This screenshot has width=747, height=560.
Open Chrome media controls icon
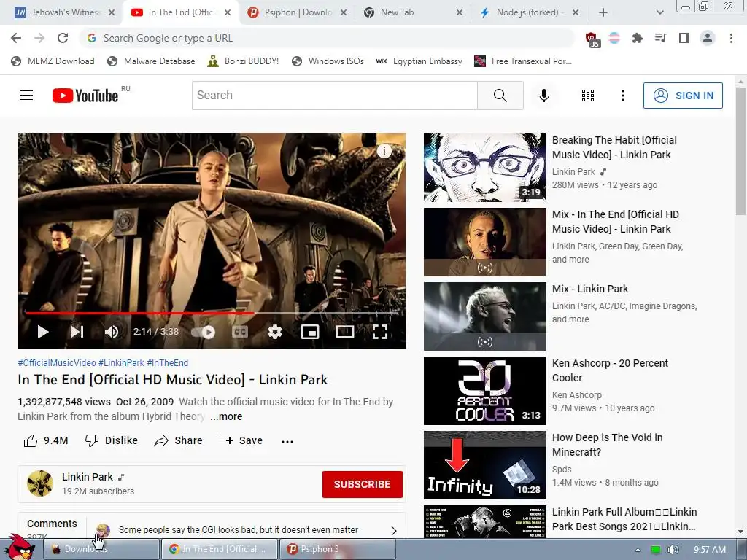(660, 38)
